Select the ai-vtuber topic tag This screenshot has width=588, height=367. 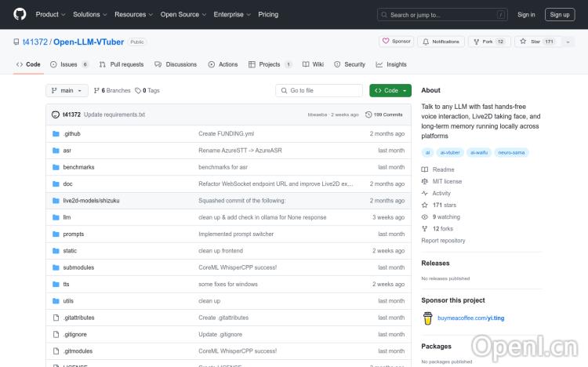451,153
